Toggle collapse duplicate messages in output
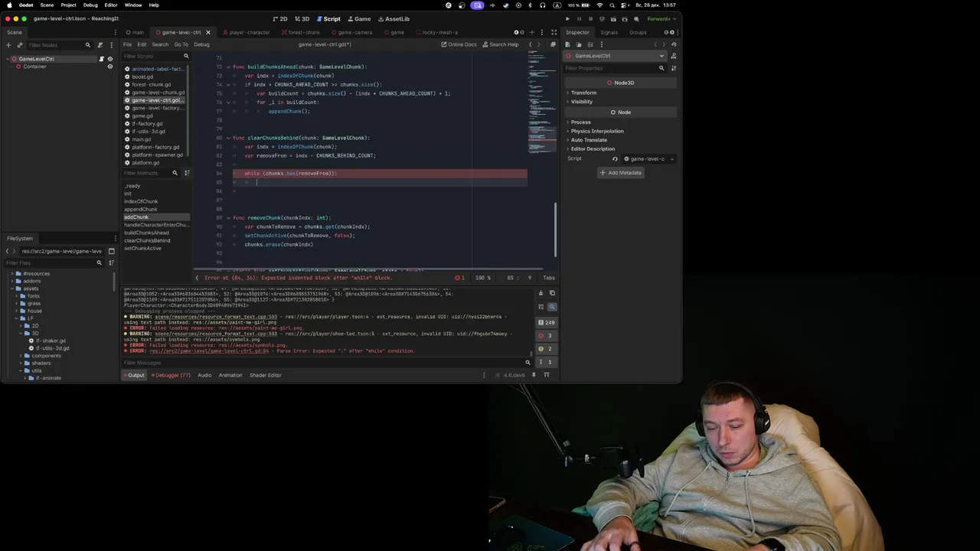 pos(541,306)
